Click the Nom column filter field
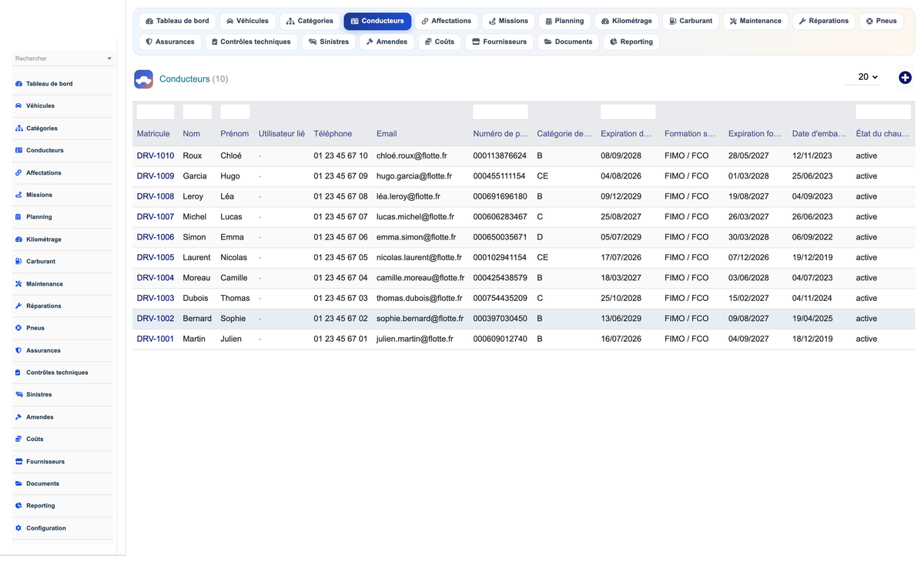Viewport: 924px width, 572px height. [197, 112]
